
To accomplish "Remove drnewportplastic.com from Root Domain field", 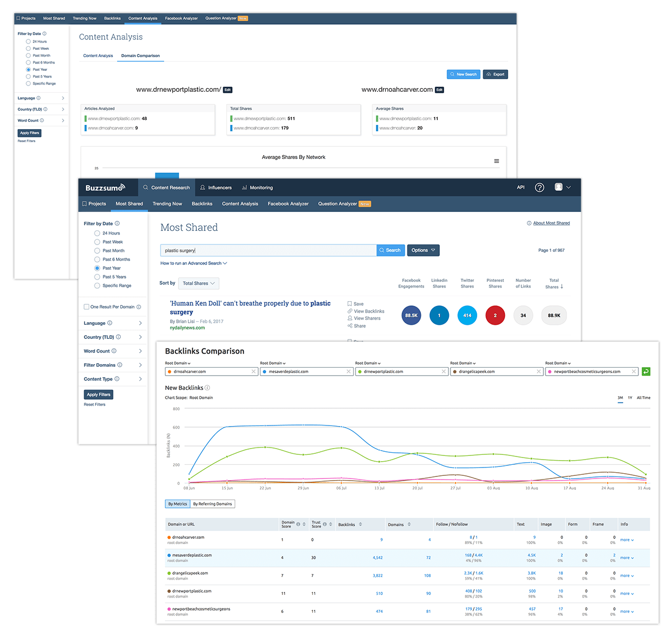I will click(x=444, y=371).
